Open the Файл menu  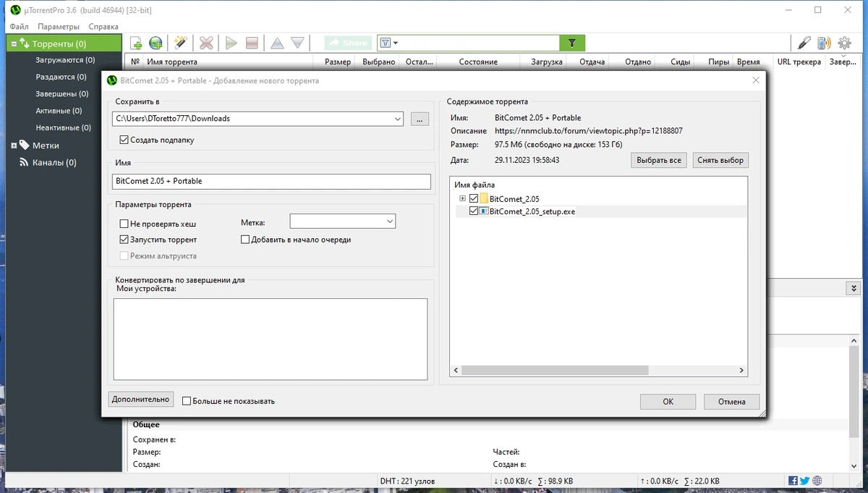(20, 26)
